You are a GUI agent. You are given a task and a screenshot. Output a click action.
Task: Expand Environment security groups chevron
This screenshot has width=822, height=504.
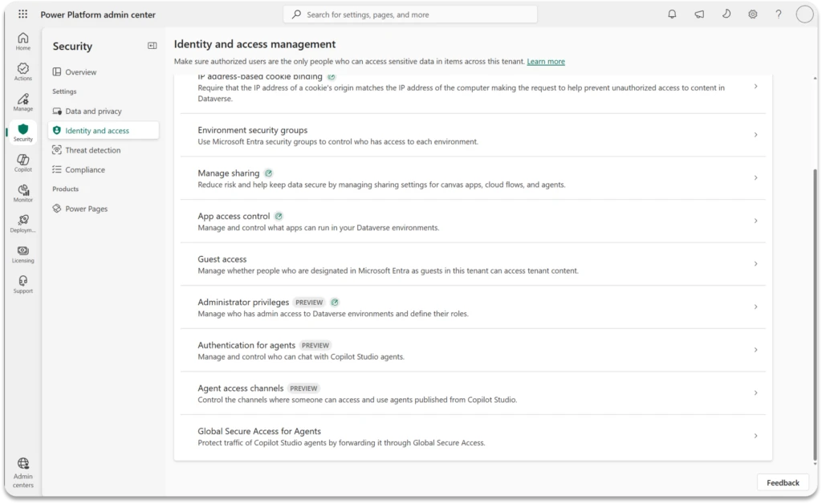pos(755,135)
